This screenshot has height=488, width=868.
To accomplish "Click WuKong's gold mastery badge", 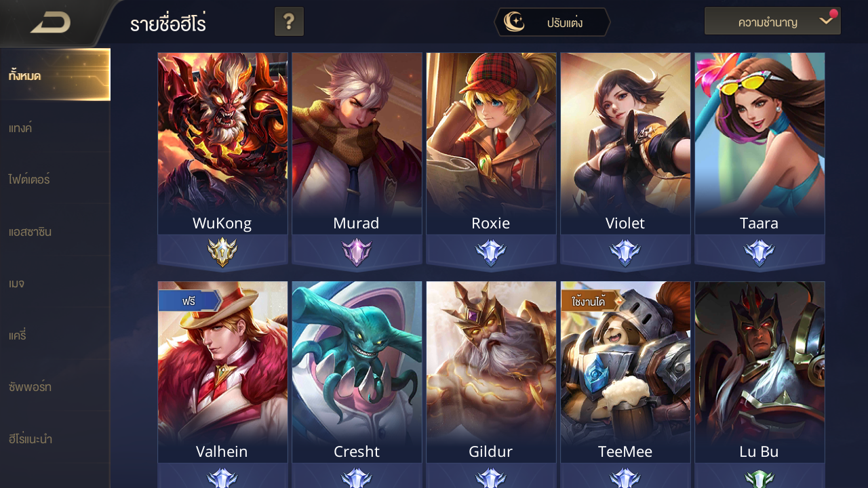I will [222, 253].
